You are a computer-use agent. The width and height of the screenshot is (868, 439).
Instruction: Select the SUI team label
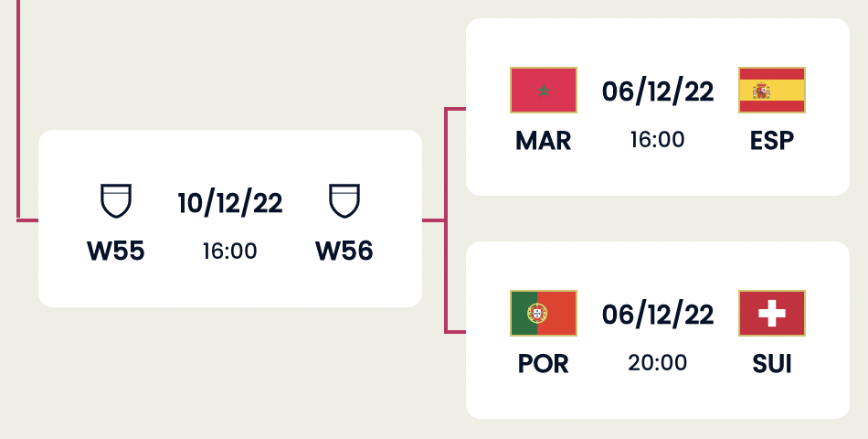771,363
